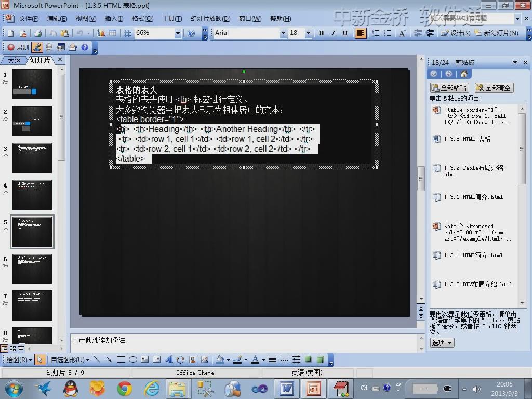Increase indent of the paragraph
The image size is (532, 399).
[430, 33]
